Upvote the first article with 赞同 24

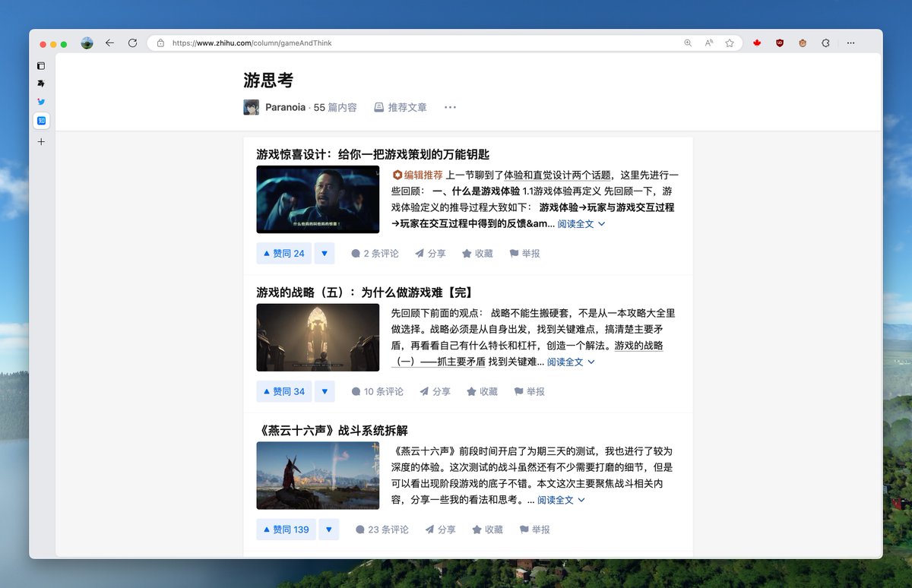[283, 253]
